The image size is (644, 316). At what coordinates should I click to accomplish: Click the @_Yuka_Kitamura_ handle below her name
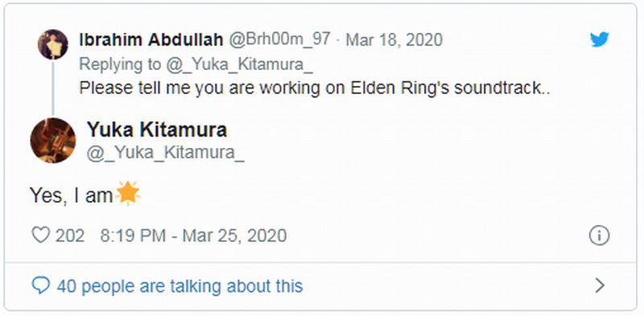tap(166, 154)
